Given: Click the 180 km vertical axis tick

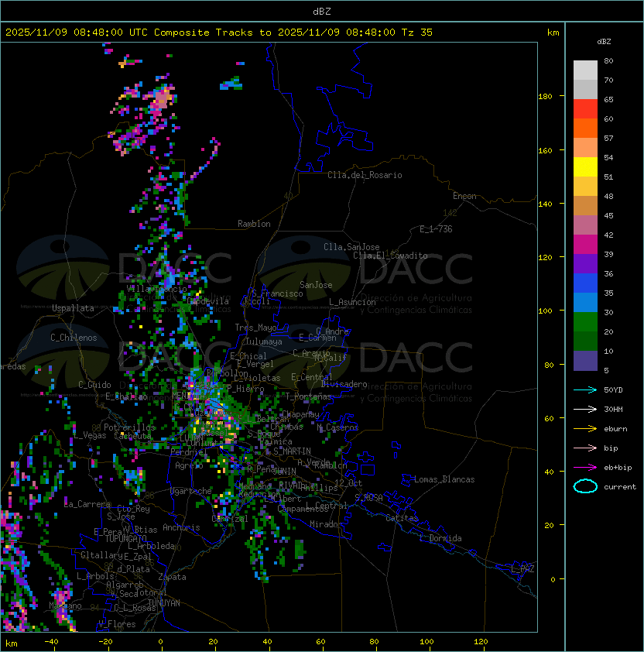Looking at the screenshot, I should 545,97.
